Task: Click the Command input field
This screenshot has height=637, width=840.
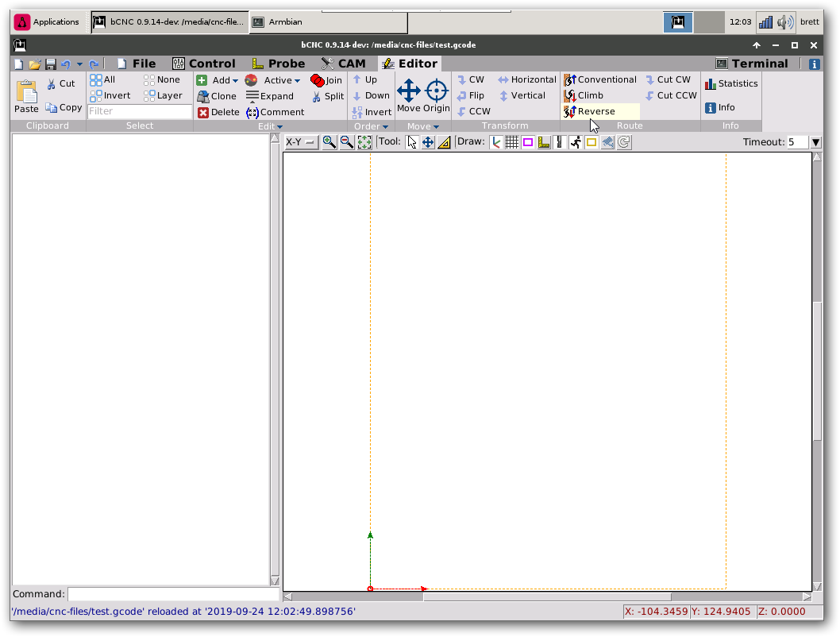Action: 172,594
